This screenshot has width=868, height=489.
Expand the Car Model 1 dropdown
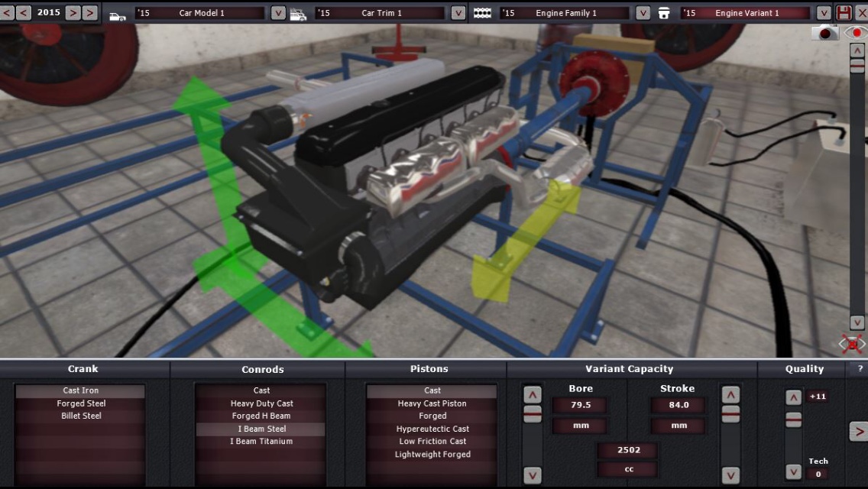(278, 13)
